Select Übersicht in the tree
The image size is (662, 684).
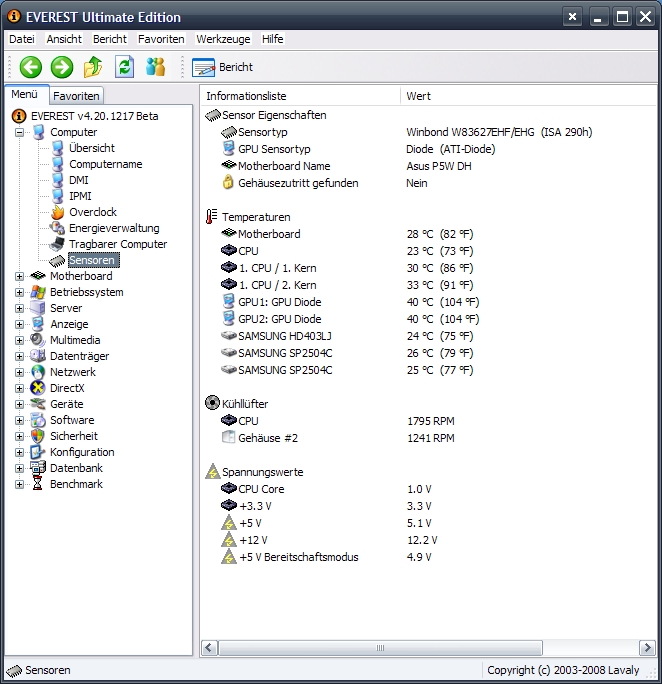click(x=92, y=148)
